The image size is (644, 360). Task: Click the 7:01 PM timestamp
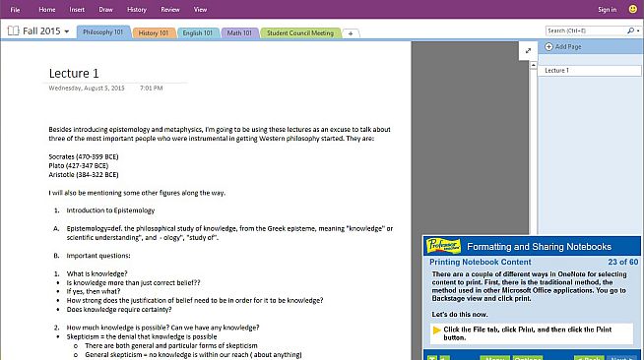151,88
